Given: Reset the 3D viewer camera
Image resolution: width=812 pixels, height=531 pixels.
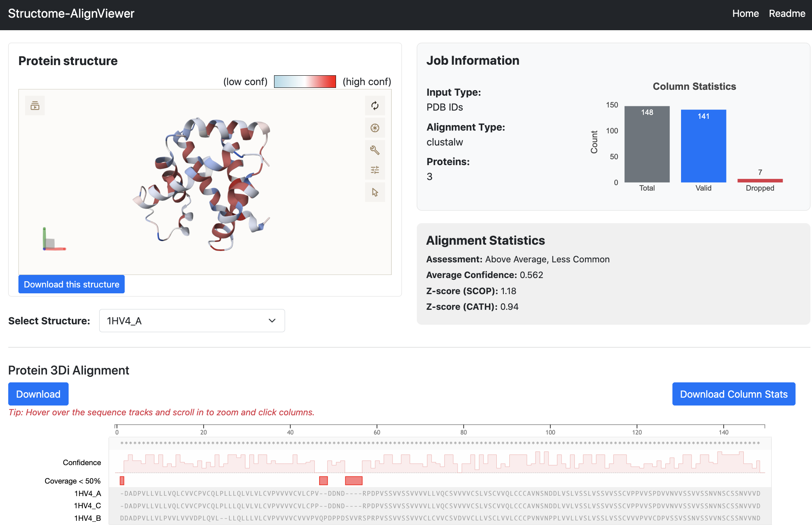Looking at the screenshot, I should pyautogui.click(x=375, y=105).
